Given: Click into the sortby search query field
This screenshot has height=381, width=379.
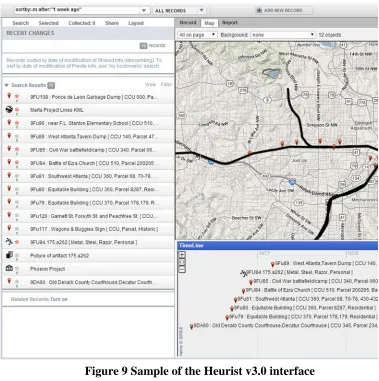Looking at the screenshot, I should tap(77, 10).
